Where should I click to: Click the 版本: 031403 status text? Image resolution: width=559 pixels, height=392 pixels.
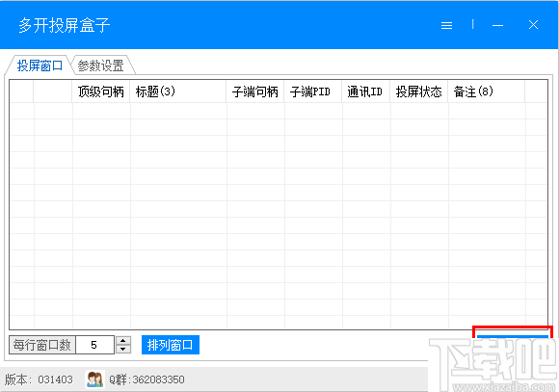point(39,379)
